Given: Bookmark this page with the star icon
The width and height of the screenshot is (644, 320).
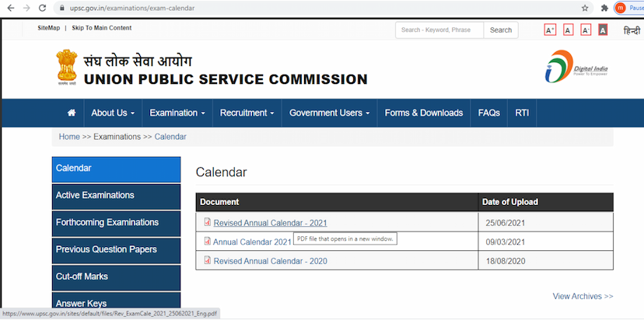Looking at the screenshot, I should point(585,9).
